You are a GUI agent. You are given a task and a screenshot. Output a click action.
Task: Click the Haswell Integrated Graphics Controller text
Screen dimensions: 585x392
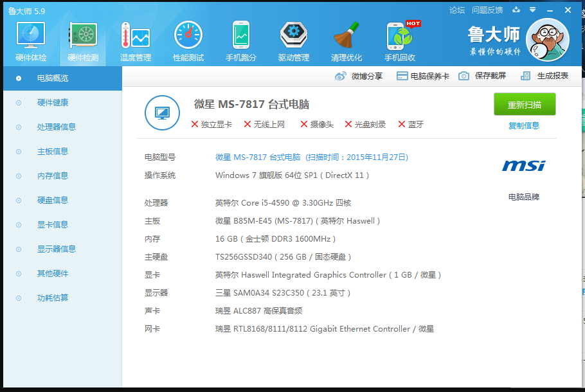(328, 275)
